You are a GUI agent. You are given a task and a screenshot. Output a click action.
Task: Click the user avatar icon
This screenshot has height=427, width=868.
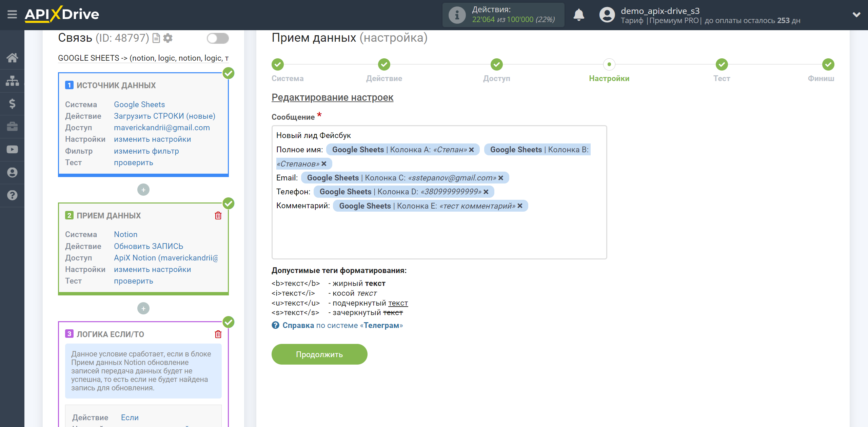(607, 15)
